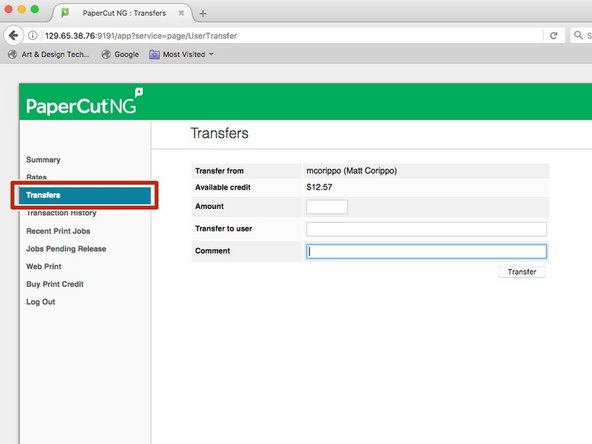
Task: Click the Transfer to user label
Action: click(x=224, y=229)
